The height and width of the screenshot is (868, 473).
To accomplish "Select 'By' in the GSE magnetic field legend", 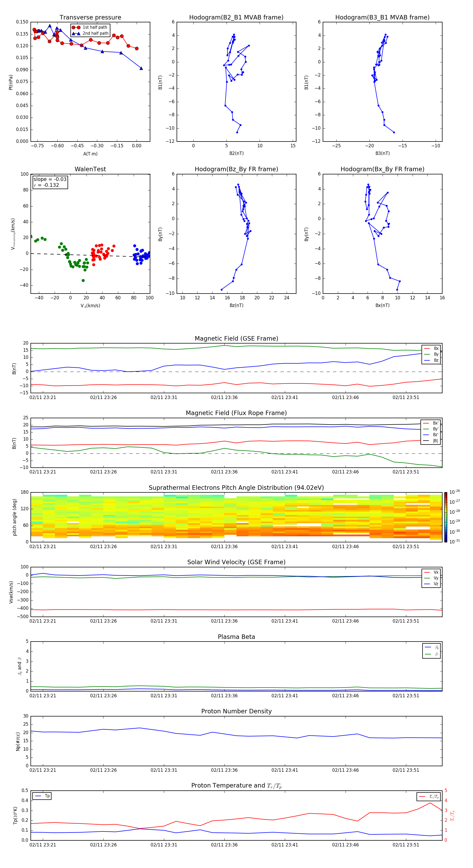I will [431, 355].
